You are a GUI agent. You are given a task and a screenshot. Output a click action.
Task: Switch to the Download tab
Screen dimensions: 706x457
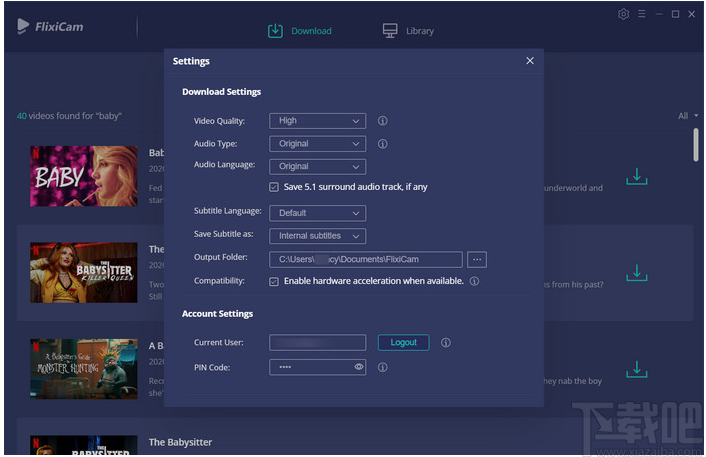300,31
